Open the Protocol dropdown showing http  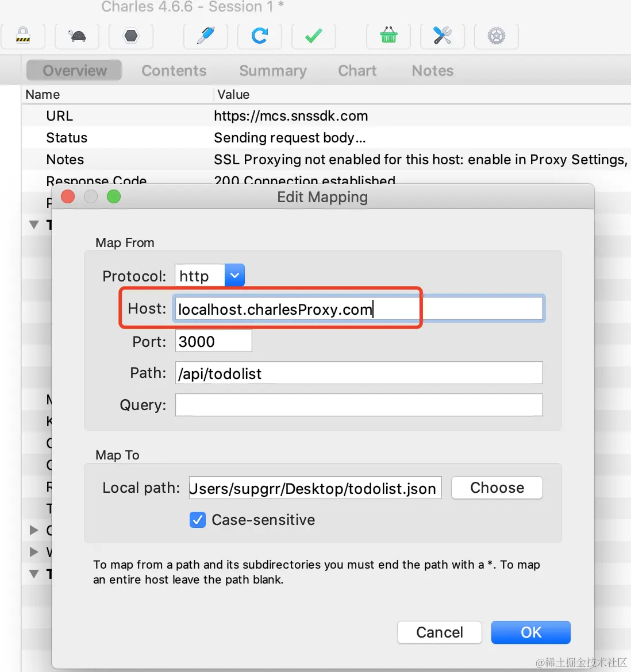[210, 276]
